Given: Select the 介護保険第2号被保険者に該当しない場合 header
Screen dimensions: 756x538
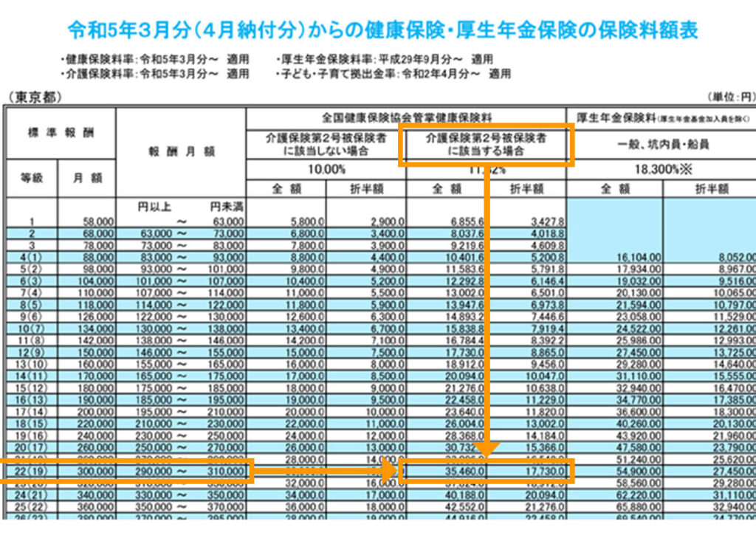Looking at the screenshot, I should (326, 144).
